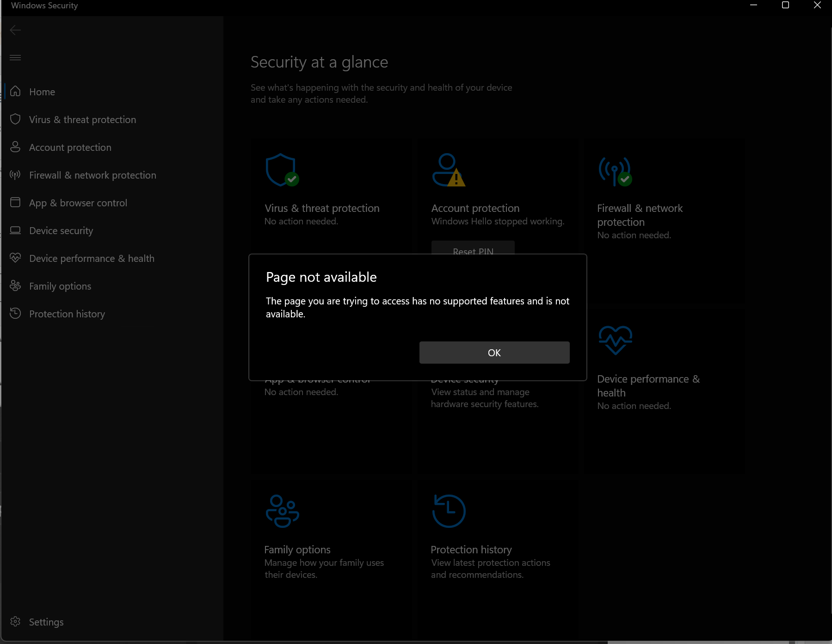The image size is (832, 644).
Task: Click the 'Security at a glance' heading
Action: click(319, 62)
